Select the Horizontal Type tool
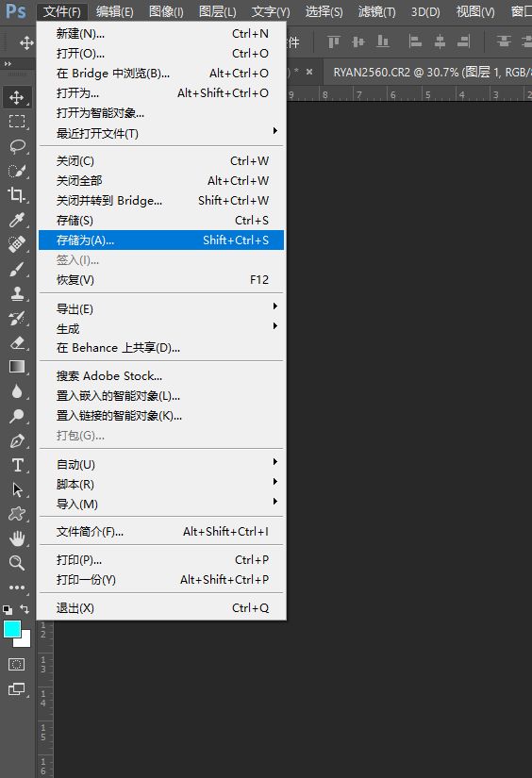This screenshot has height=778, width=532. (17, 465)
